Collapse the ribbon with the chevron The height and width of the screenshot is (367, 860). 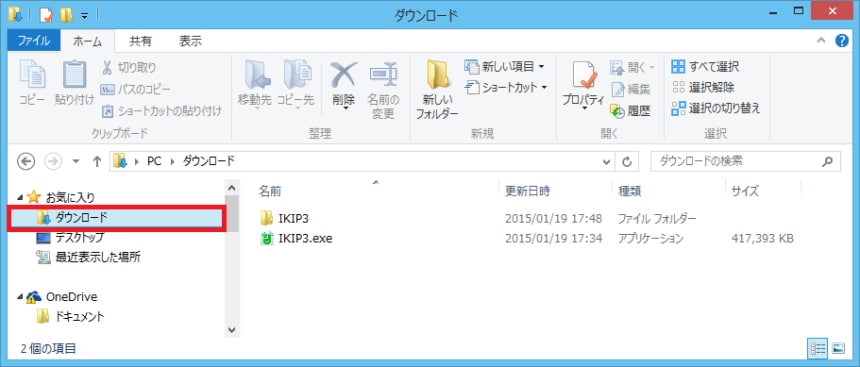(x=821, y=41)
